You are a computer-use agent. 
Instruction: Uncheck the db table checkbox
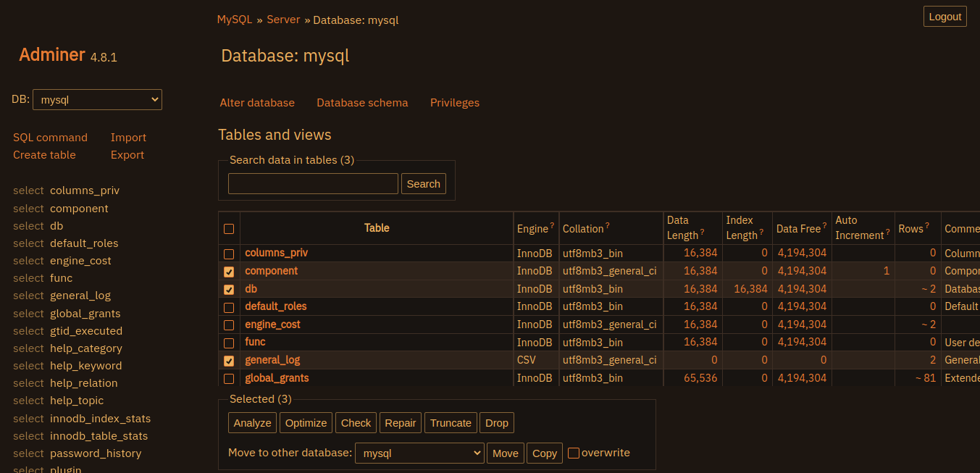click(x=229, y=290)
